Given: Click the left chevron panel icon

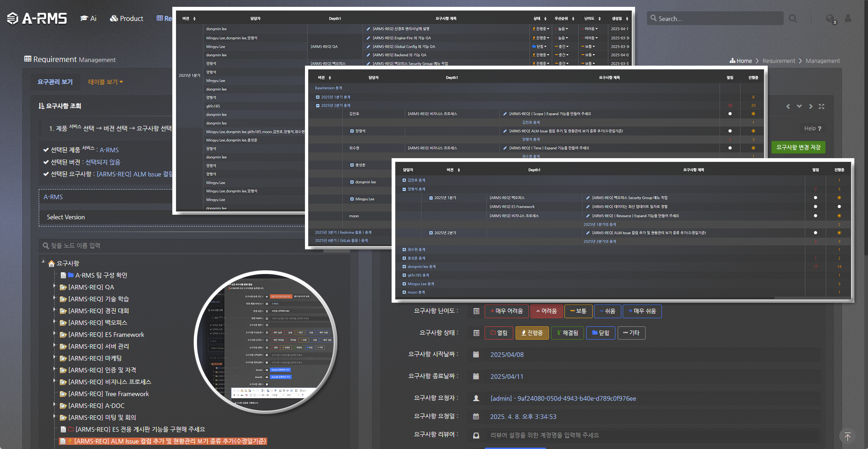Looking at the screenshot, I should [x=788, y=106].
